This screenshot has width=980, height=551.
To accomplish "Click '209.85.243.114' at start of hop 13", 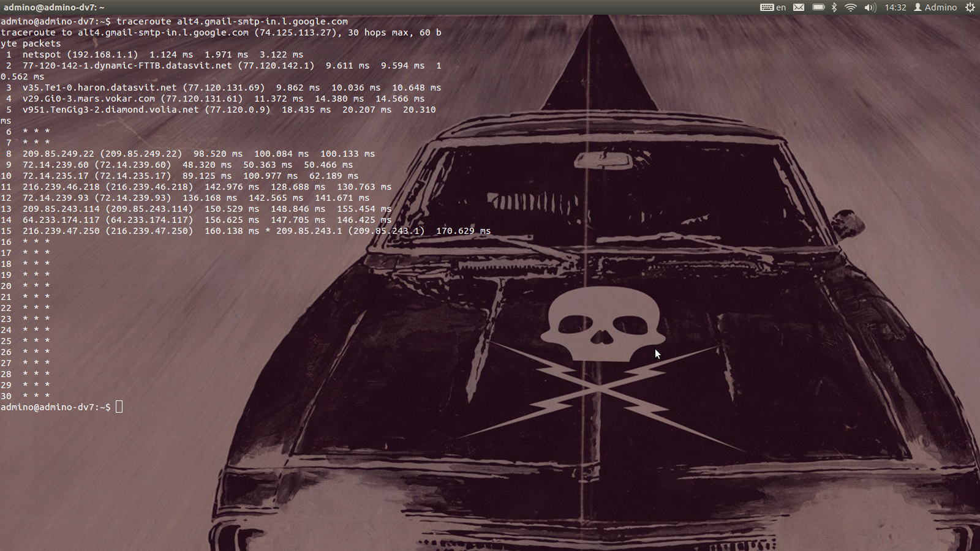I will tap(61, 209).
